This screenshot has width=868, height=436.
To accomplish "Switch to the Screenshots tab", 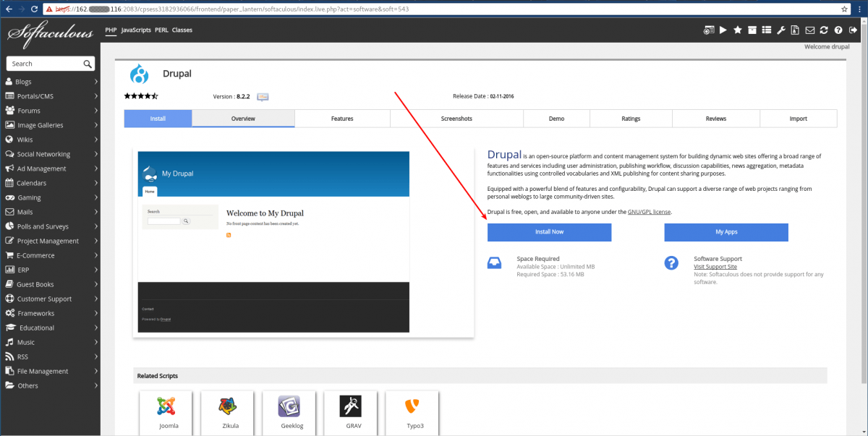I will click(x=456, y=118).
